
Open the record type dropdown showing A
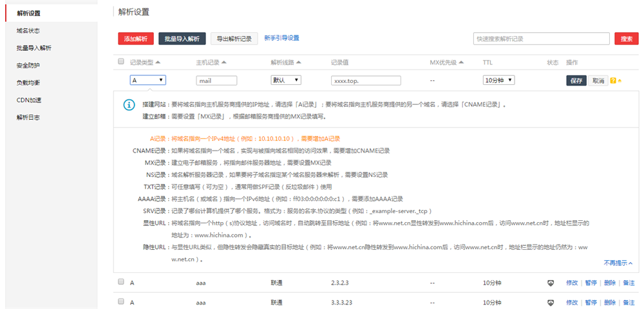147,80
